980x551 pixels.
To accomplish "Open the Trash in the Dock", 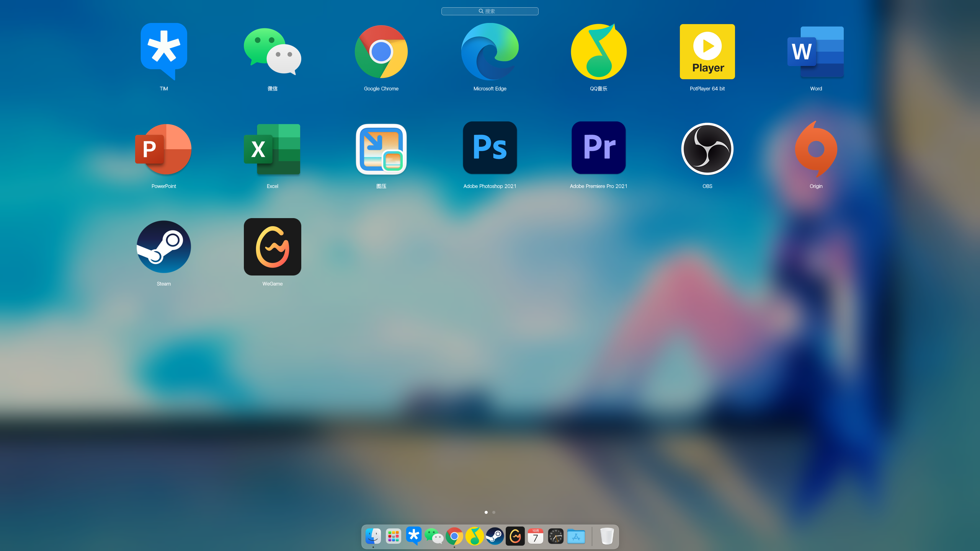I will pyautogui.click(x=607, y=536).
